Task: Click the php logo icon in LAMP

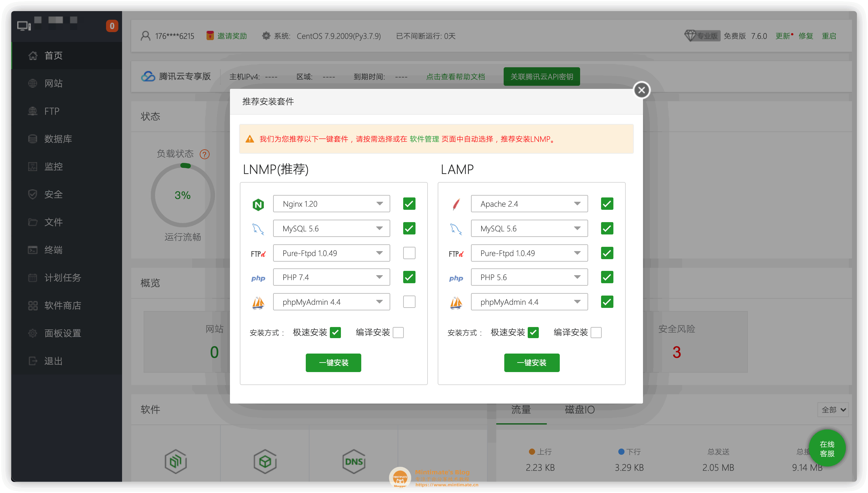Action: [456, 278]
